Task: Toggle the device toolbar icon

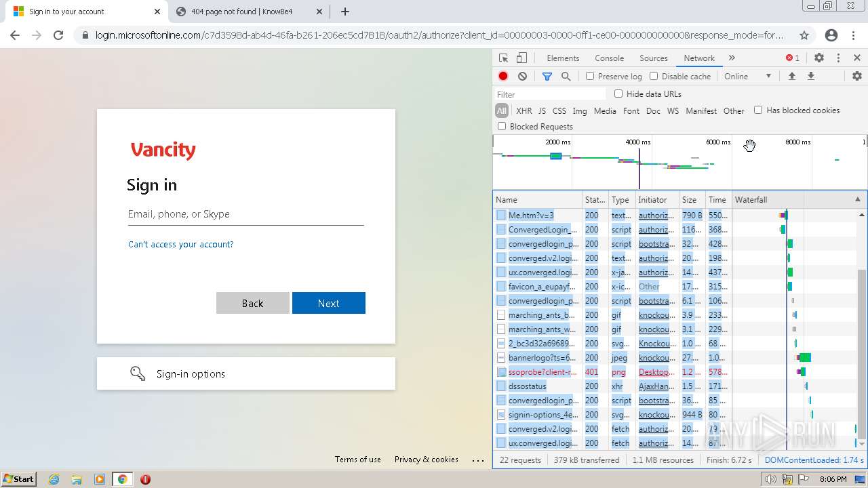Action: pyautogui.click(x=521, y=58)
